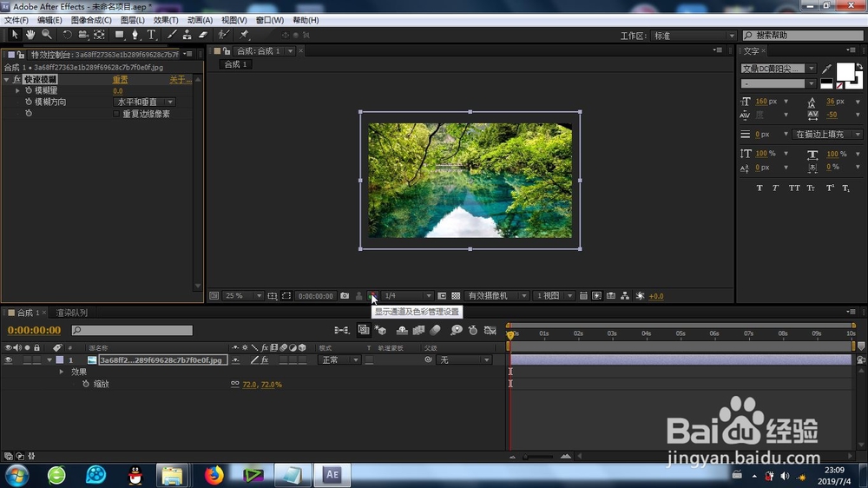Open the 1 view layout dropdown

(x=554, y=296)
